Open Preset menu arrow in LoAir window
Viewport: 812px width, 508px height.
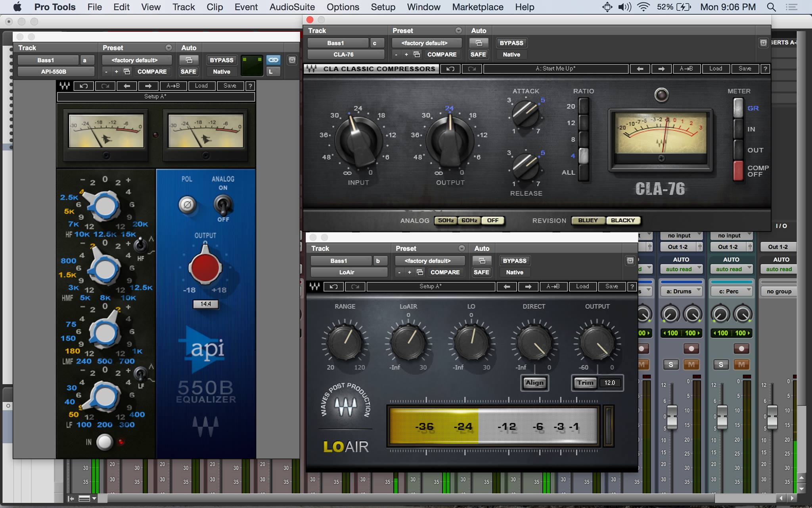tap(462, 248)
